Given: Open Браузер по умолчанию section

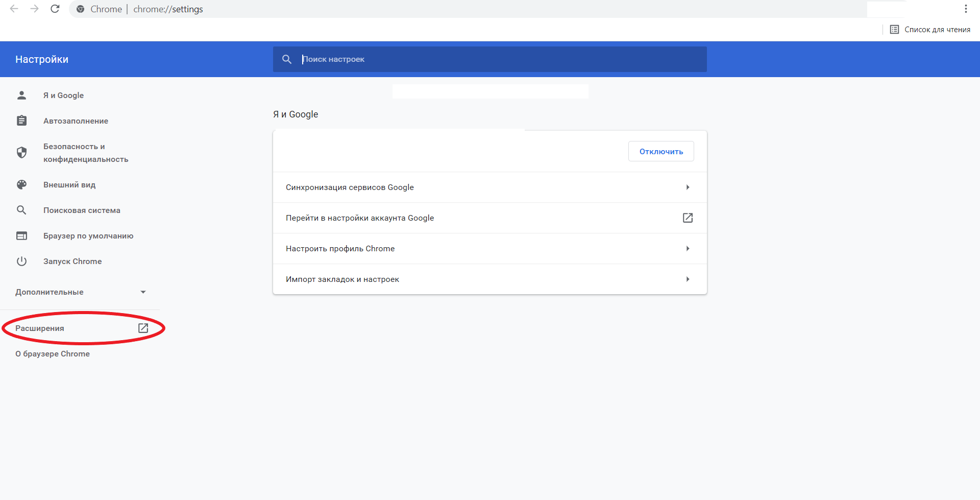Looking at the screenshot, I should tap(88, 235).
